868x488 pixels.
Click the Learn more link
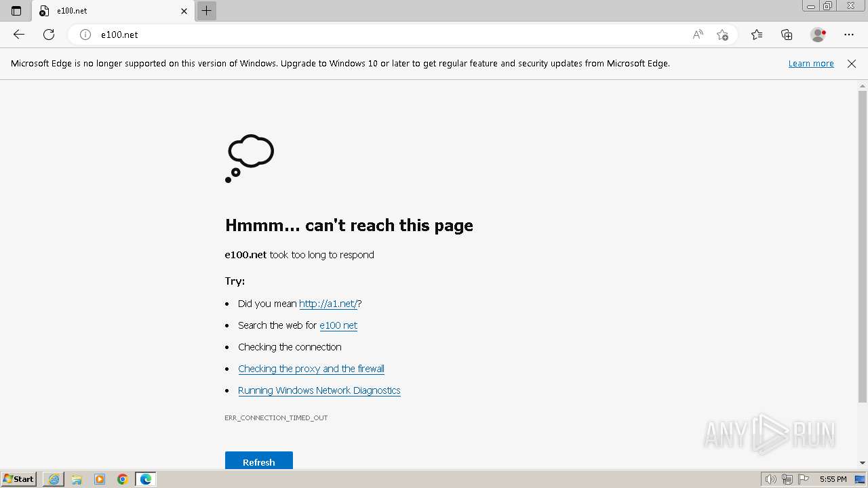click(811, 64)
